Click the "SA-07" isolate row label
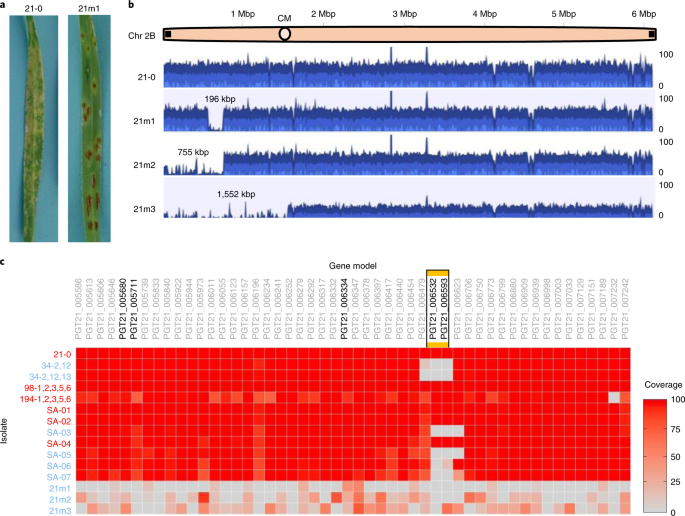The height and width of the screenshot is (516, 685). pyautogui.click(x=59, y=477)
